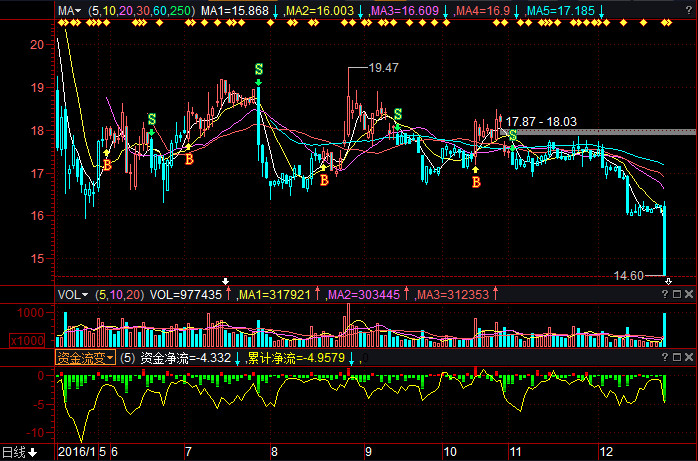Image resolution: width=698 pixels, height=461 pixels.
Task: Select the 17.87 - 18.03 gap range band
Action: 600,131
